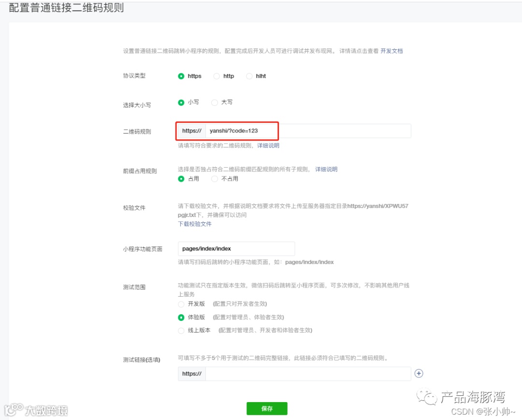Select 小写 lowercase option
Viewport: 522px width, 420px height.
click(x=181, y=102)
